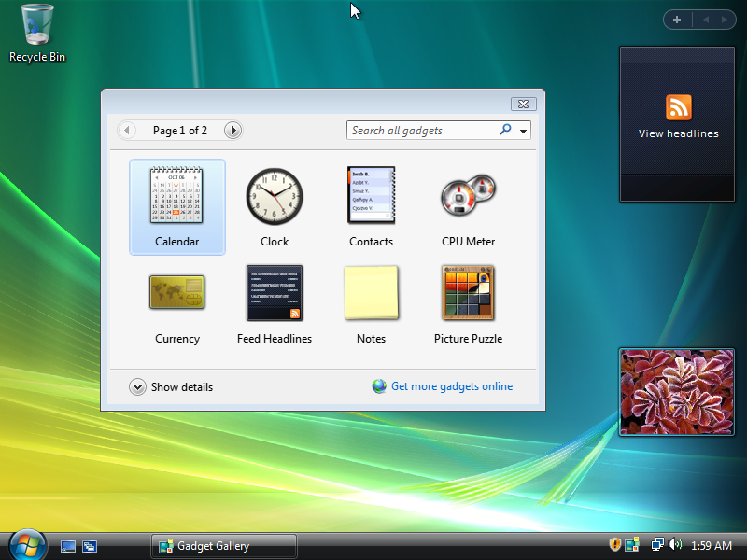Select the CPU Meter gadget

tap(468, 196)
